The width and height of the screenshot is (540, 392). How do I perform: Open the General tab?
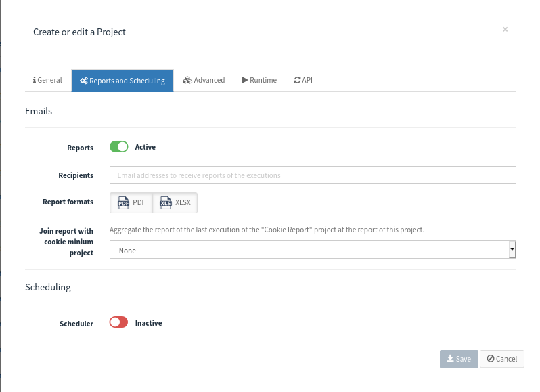[47, 81]
